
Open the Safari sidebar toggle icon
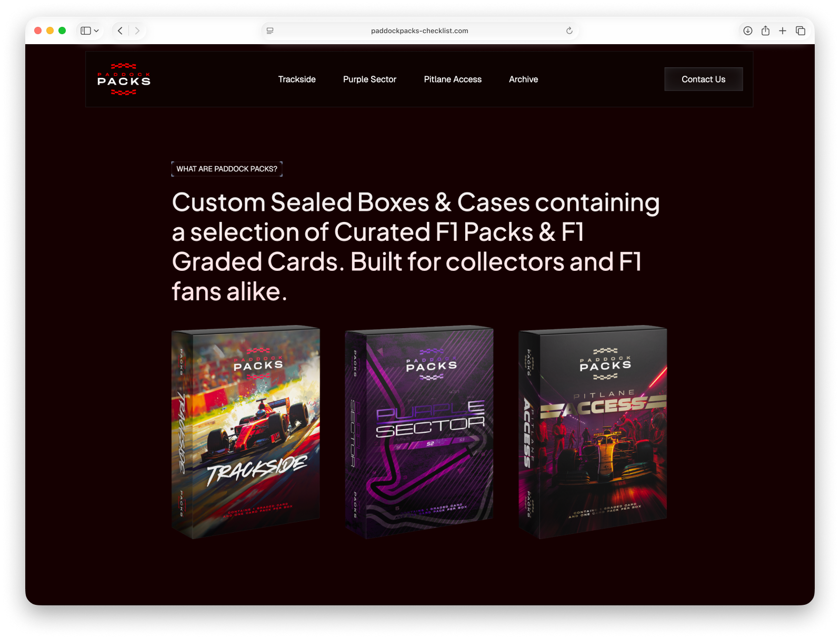click(x=85, y=31)
